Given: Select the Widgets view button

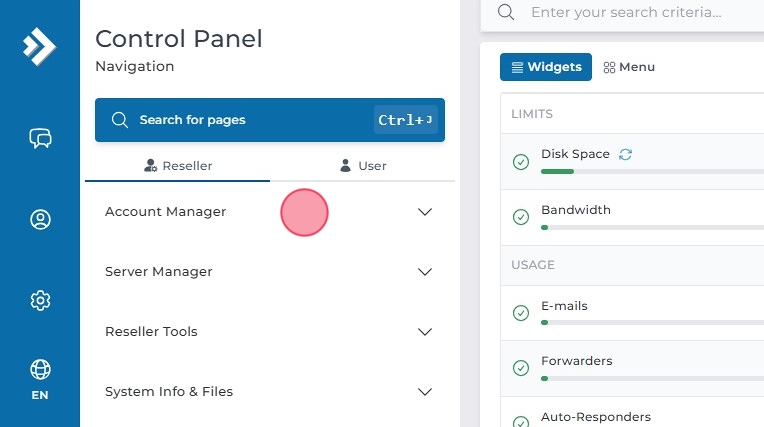Looking at the screenshot, I should point(546,67).
